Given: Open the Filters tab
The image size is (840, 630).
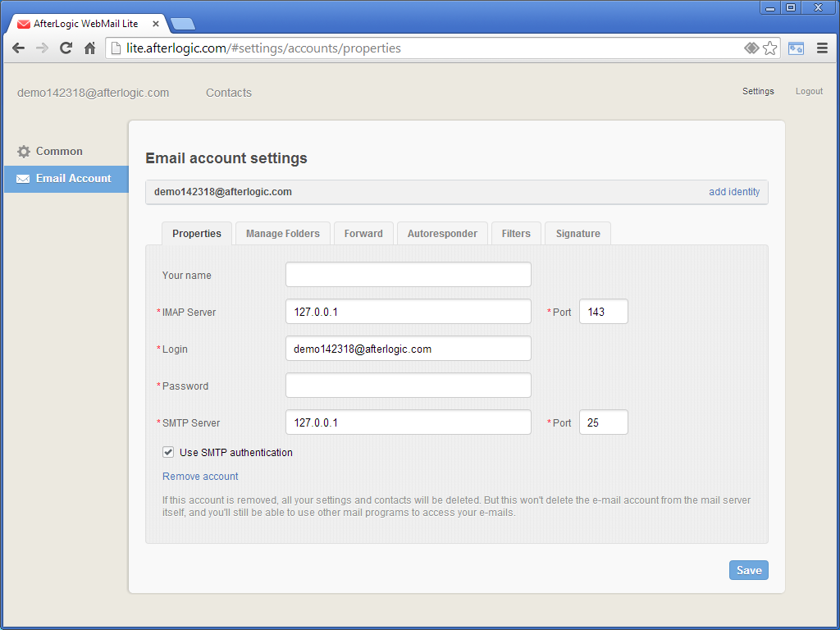Looking at the screenshot, I should pyautogui.click(x=516, y=234).
